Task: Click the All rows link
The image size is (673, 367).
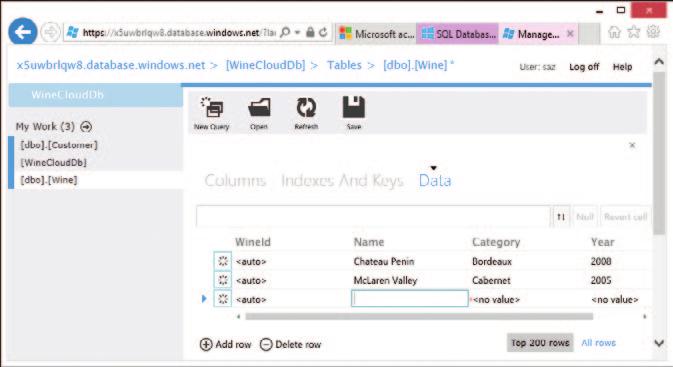Action: click(x=598, y=343)
